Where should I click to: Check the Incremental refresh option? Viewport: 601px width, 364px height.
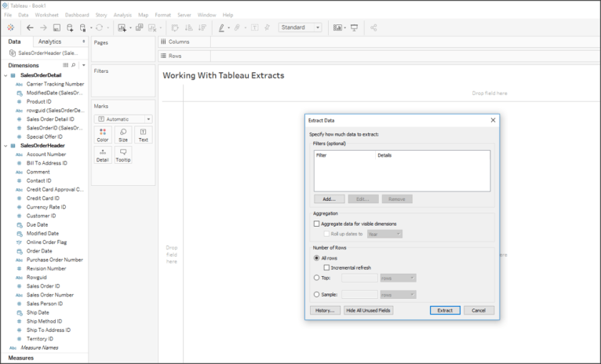(x=326, y=268)
